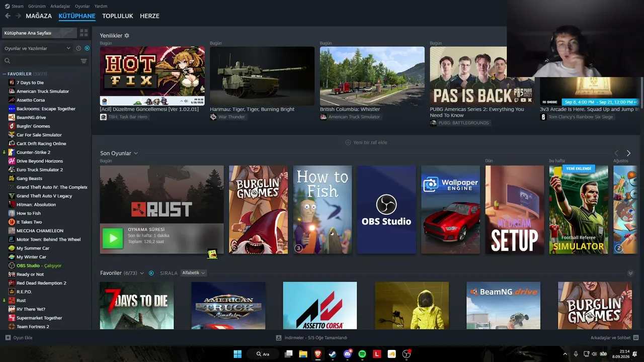
Task: Toggle the ready-to-play filter in sidebar
Action: click(87, 48)
